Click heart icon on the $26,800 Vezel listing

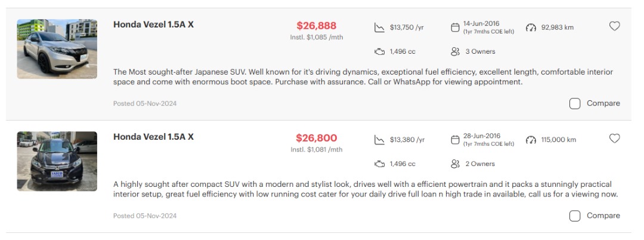(x=614, y=139)
